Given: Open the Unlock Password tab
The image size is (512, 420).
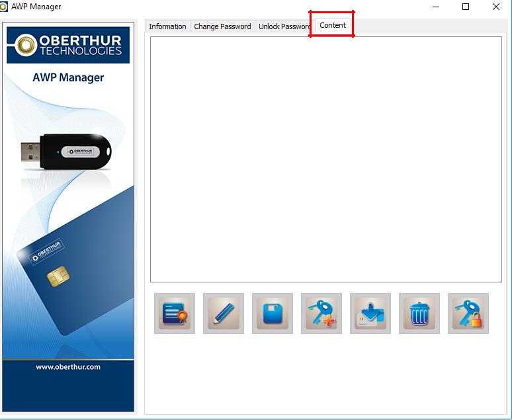Looking at the screenshot, I should point(283,26).
